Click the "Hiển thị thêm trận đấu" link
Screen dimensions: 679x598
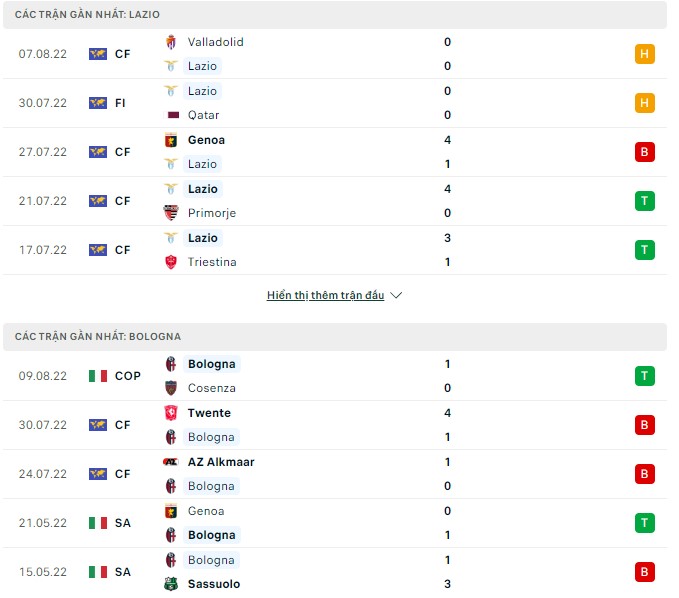click(x=326, y=296)
